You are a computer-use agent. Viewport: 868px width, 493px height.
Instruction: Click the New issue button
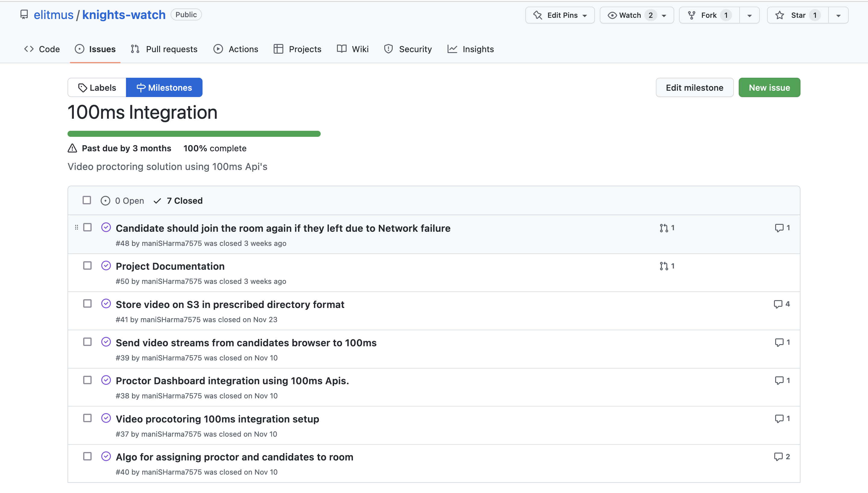769,88
